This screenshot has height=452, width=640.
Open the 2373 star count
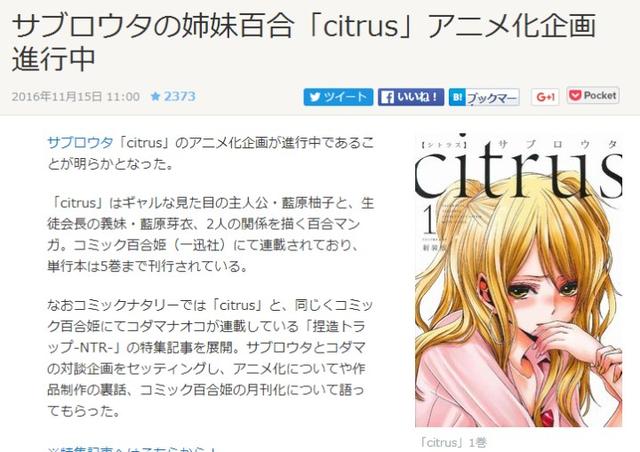pos(180,96)
